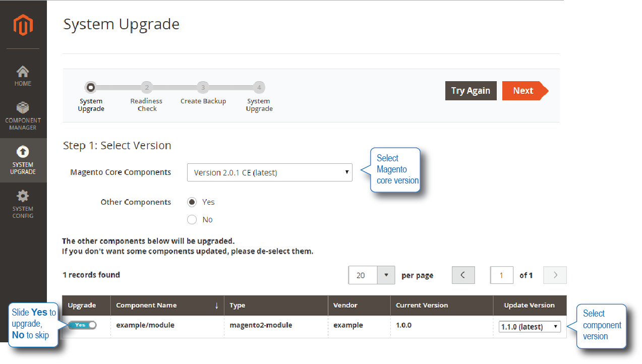Image resolution: width=642 pixels, height=364 pixels.
Task: Sort by Component Name column
Action: tap(167, 306)
